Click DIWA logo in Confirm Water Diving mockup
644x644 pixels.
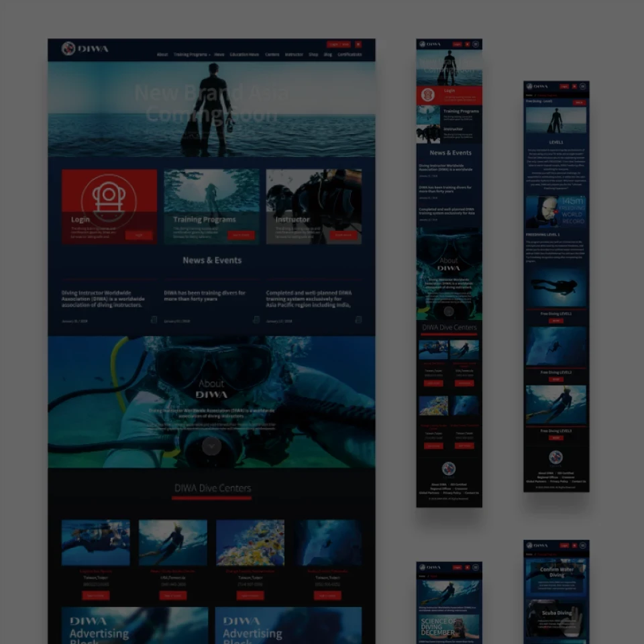pos(537,545)
